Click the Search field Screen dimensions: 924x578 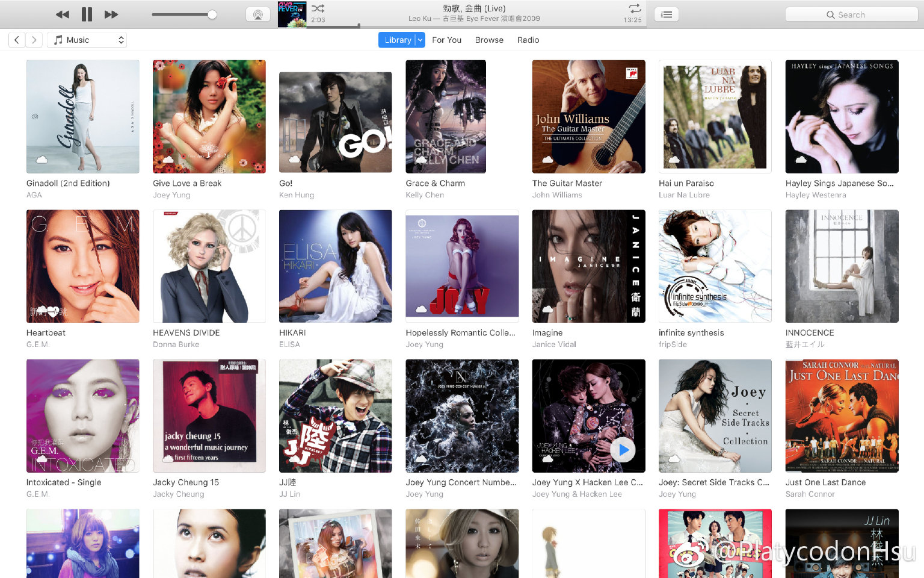click(851, 14)
